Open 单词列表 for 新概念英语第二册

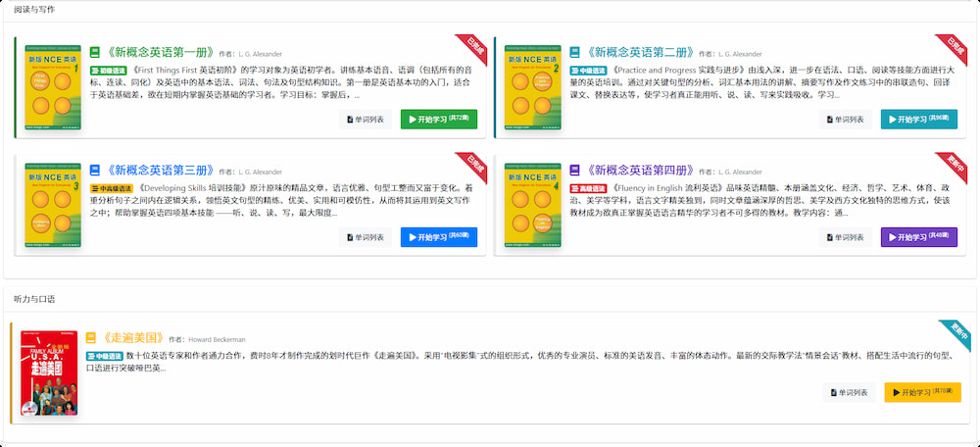(846, 120)
